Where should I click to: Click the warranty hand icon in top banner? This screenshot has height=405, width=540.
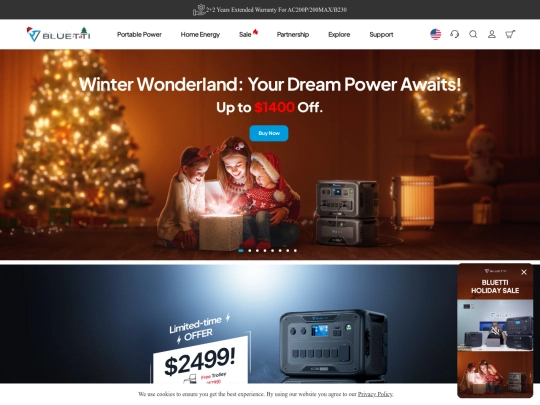[x=199, y=10]
